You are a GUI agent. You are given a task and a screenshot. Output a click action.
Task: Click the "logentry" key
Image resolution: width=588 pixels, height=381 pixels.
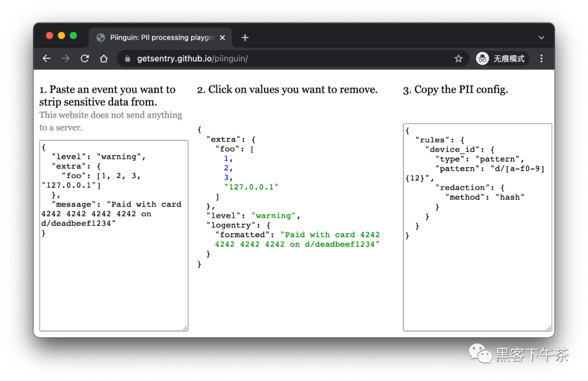[x=233, y=225]
